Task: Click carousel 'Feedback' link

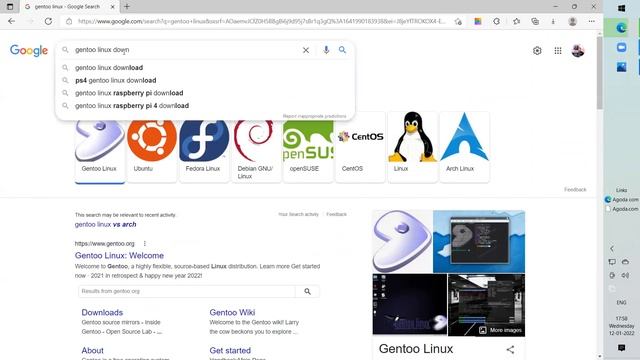Action: [575, 190]
